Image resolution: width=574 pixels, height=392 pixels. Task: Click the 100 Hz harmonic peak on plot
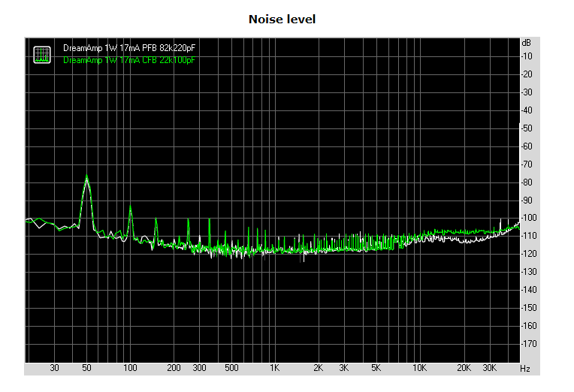tap(130, 207)
